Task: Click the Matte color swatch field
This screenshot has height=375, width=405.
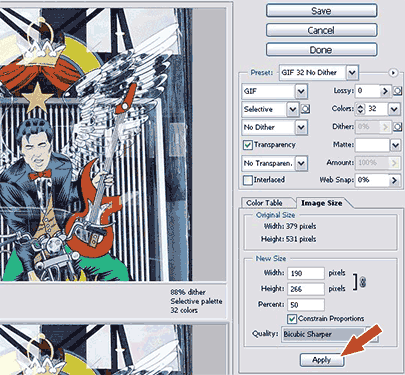Action: coord(372,145)
